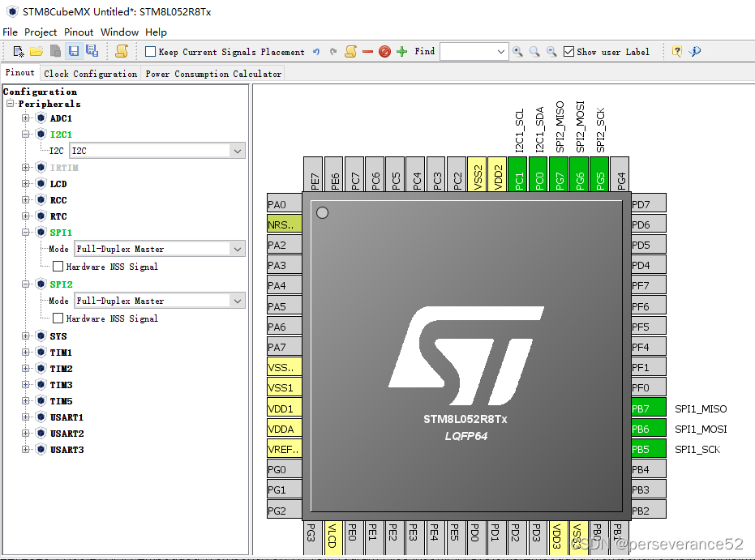Enable Keep Current Signals Placement
Screen dimensions: 755x560
(150, 51)
